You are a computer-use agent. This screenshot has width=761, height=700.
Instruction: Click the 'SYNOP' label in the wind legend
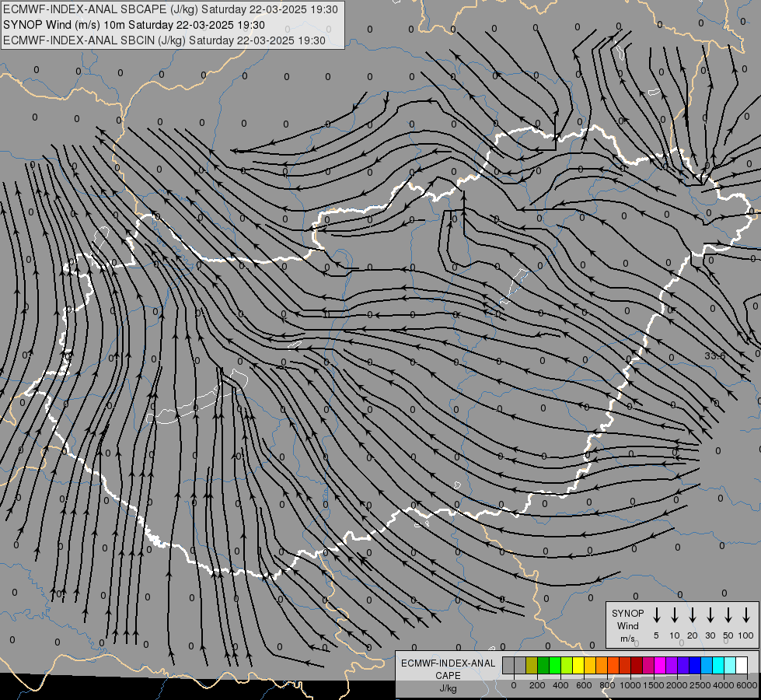[627, 613]
